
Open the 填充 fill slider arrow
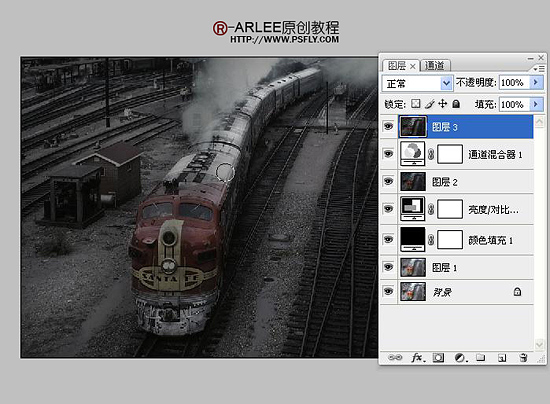pos(536,104)
